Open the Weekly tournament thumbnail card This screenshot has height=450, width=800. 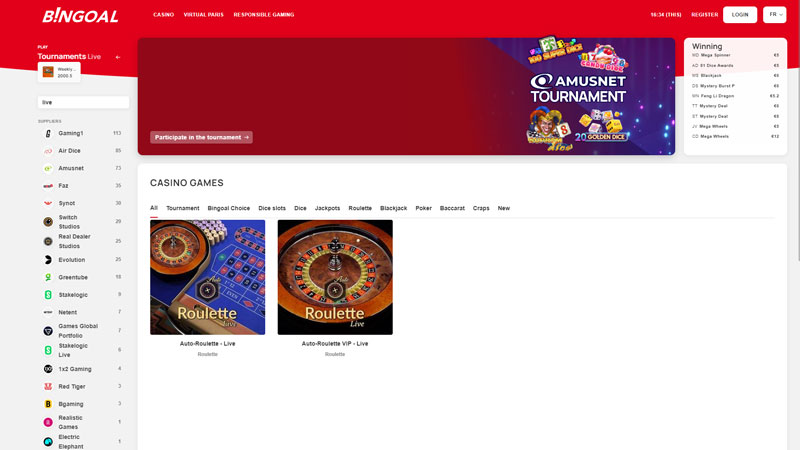[59, 72]
